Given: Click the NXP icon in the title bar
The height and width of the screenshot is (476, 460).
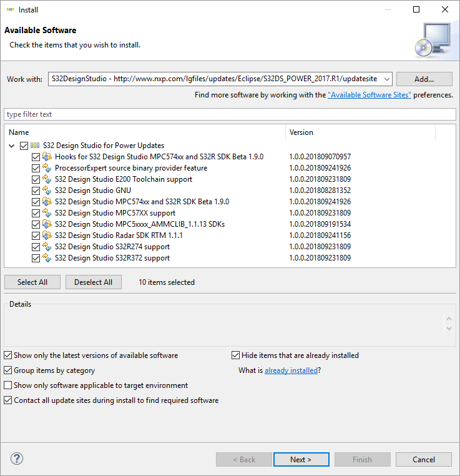Looking at the screenshot, I should tap(11, 10).
